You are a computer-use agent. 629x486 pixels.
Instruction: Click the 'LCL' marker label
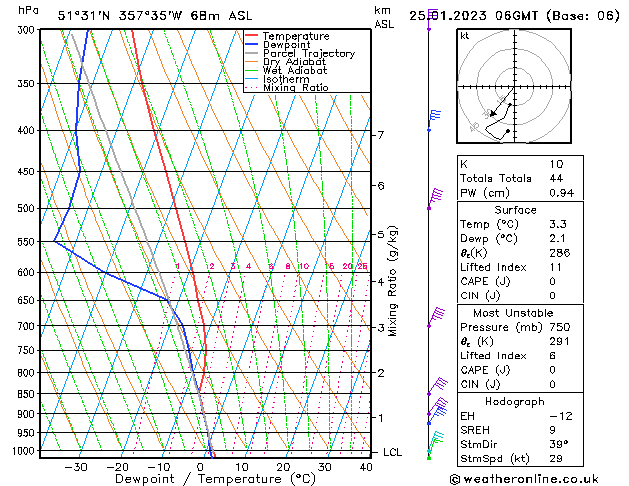tap(392, 452)
